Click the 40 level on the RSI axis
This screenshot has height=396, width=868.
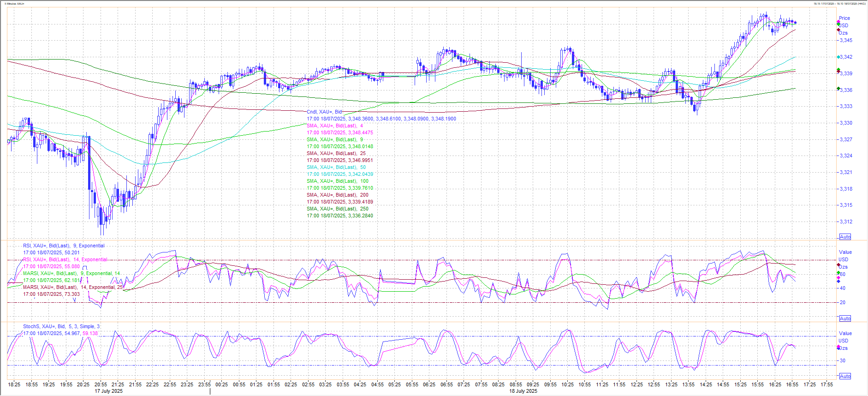pos(843,288)
